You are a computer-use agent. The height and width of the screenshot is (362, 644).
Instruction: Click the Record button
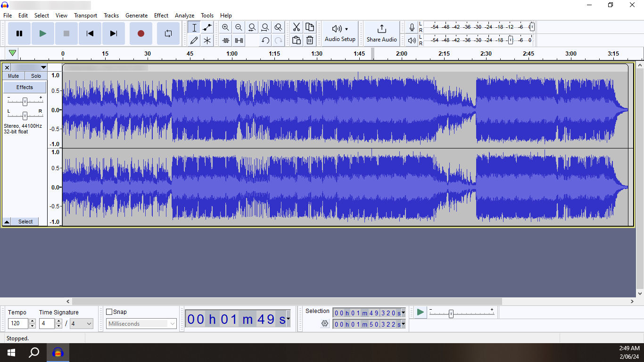point(140,33)
